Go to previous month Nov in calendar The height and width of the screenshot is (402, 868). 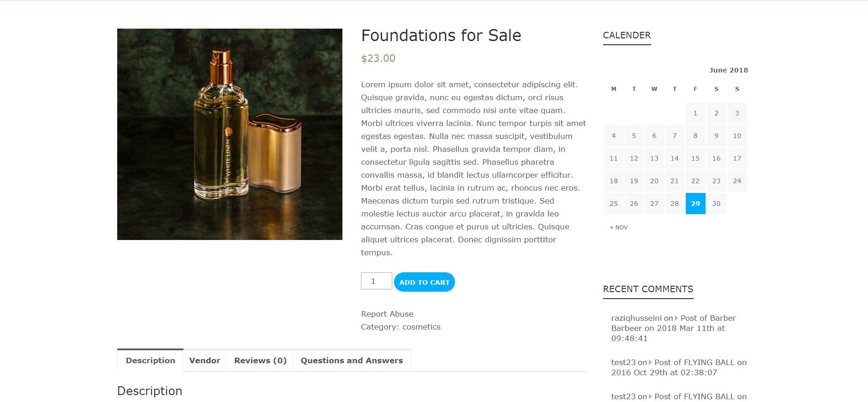point(619,228)
